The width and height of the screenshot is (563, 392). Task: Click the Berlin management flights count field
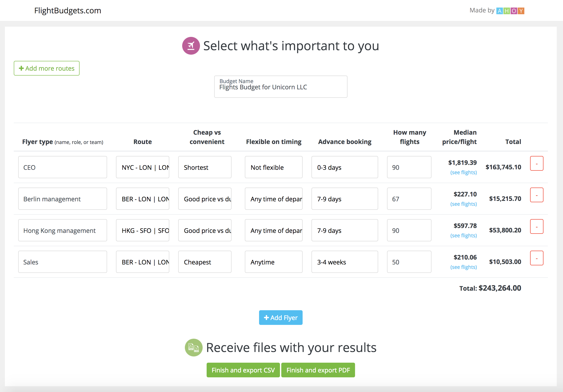click(x=409, y=199)
